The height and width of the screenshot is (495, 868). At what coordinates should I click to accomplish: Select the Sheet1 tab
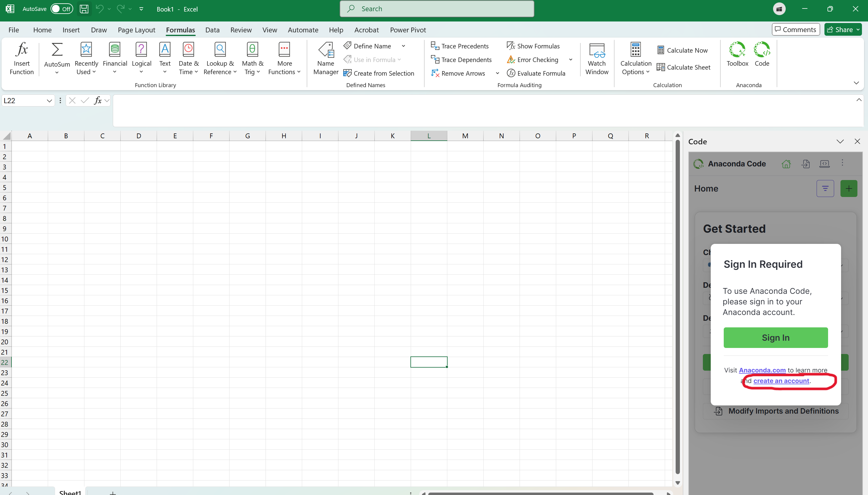70,492
